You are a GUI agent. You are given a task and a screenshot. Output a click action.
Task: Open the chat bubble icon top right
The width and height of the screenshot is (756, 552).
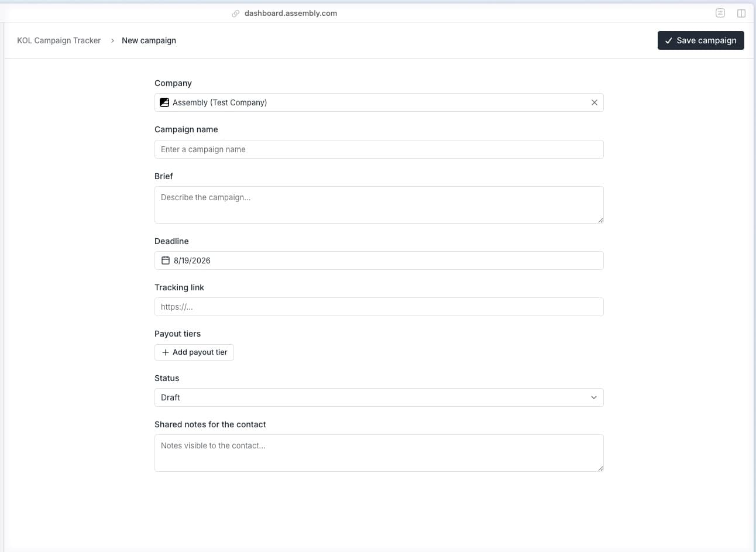click(720, 13)
